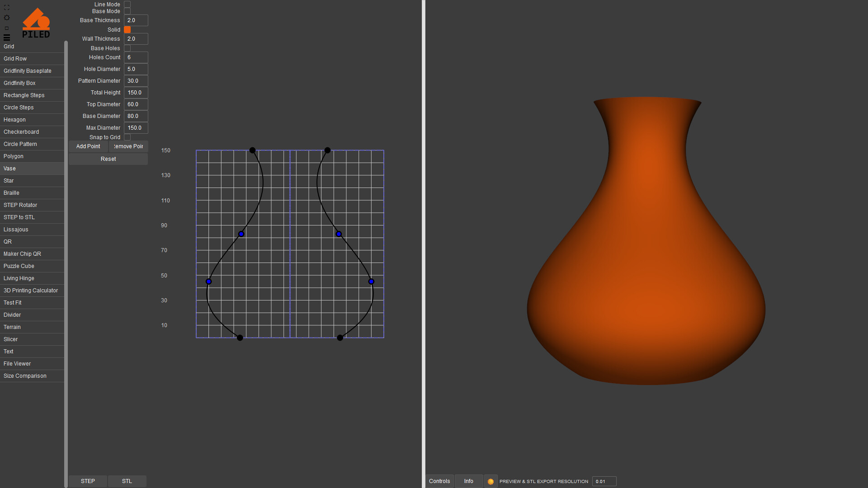
Task: Click the top-left black endpoint of vase curve
Action: coord(253,150)
